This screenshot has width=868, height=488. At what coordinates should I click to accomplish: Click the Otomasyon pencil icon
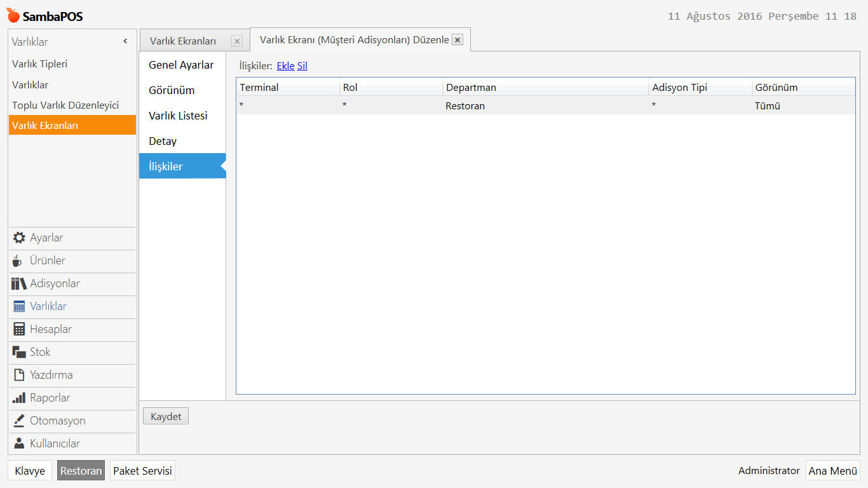pyautogui.click(x=19, y=421)
